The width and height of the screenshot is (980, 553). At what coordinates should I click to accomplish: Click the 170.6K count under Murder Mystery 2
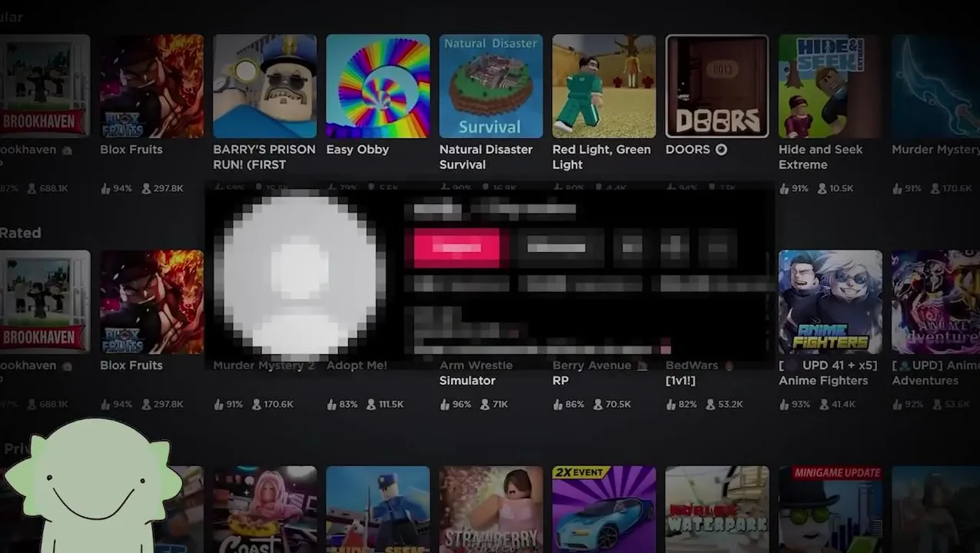[278, 404]
